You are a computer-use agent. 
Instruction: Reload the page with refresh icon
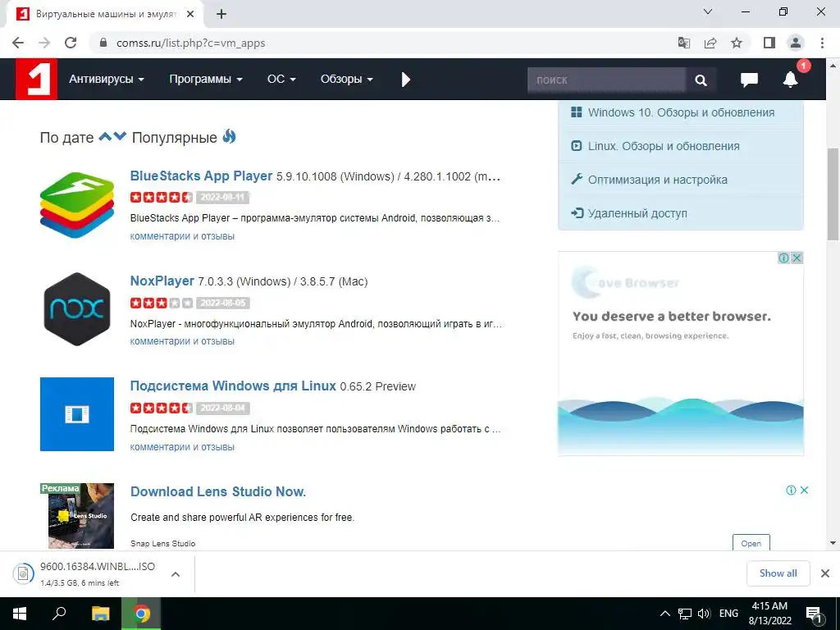click(x=71, y=43)
